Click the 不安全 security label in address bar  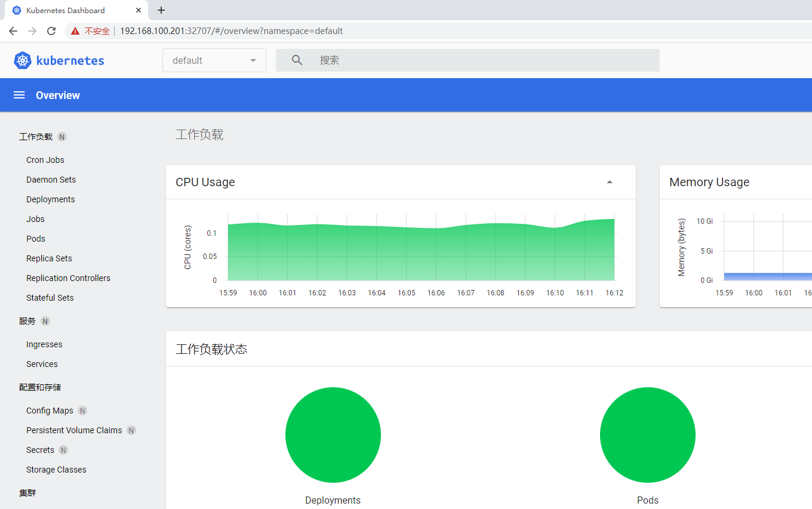click(97, 31)
